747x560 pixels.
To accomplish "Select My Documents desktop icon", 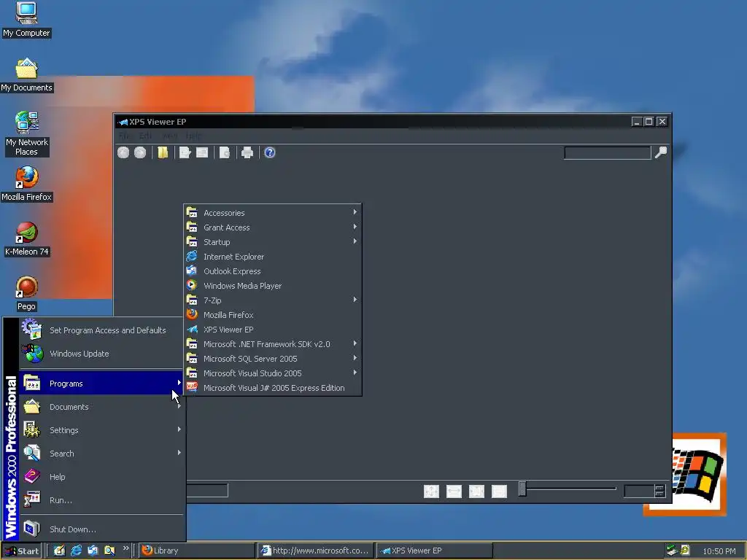I will (26, 75).
